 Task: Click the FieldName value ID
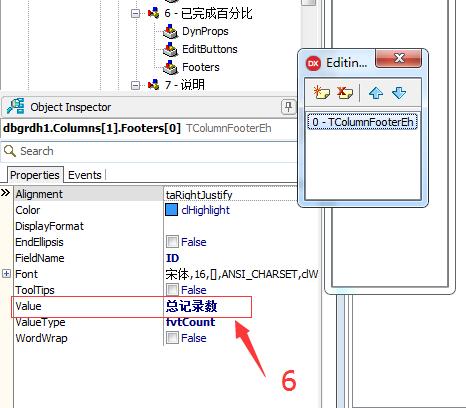pos(172,258)
